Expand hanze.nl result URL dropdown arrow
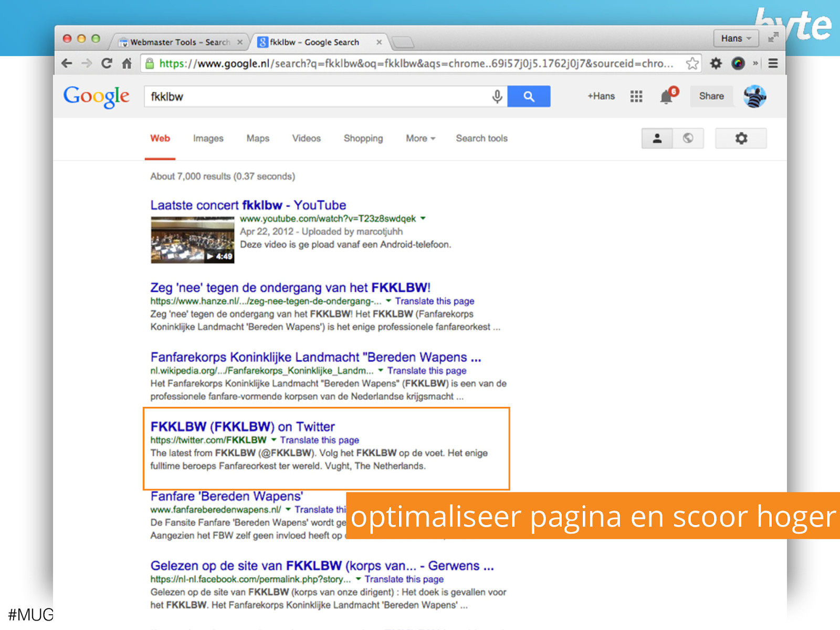The height and width of the screenshot is (630, 840). pos(388,301)
